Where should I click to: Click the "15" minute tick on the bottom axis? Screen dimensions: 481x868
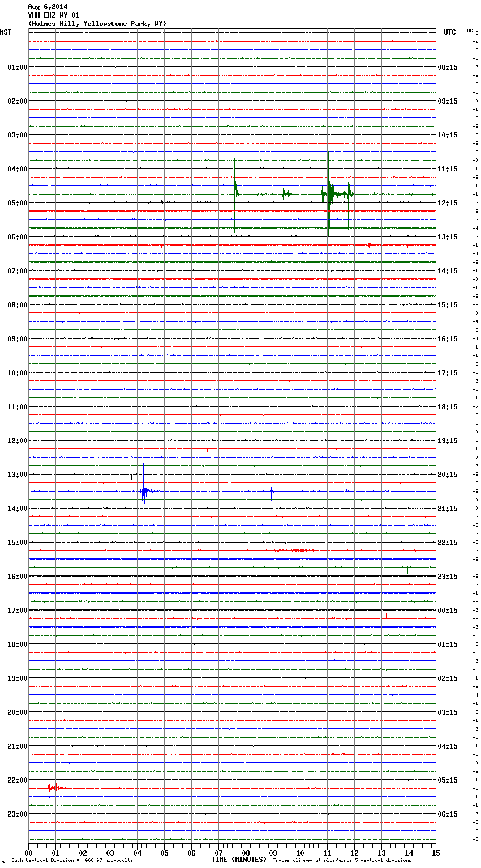click(x=436, y=853)
